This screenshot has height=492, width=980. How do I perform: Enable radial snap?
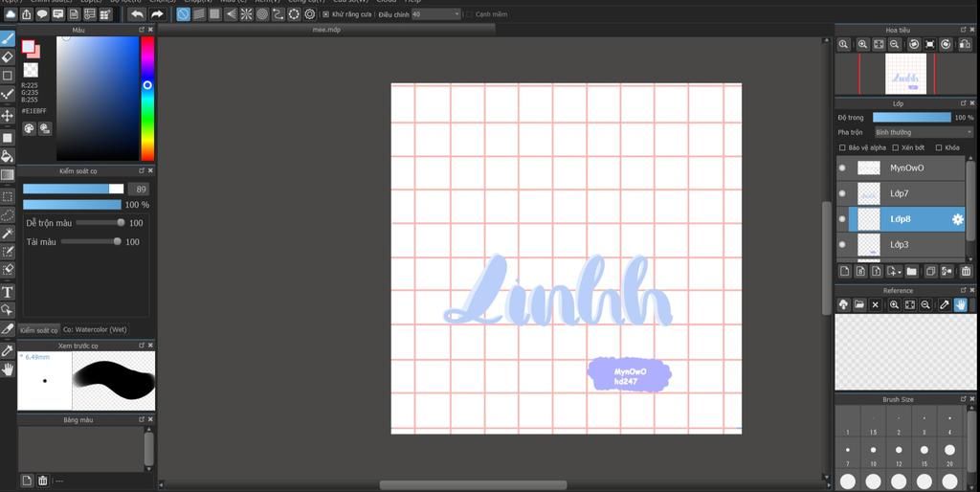pos(246,13)
